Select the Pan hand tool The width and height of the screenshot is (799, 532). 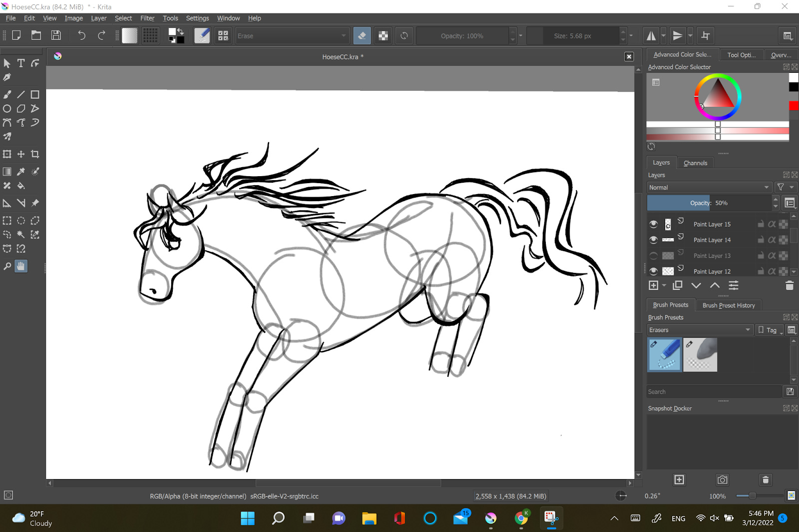(21, 266)
